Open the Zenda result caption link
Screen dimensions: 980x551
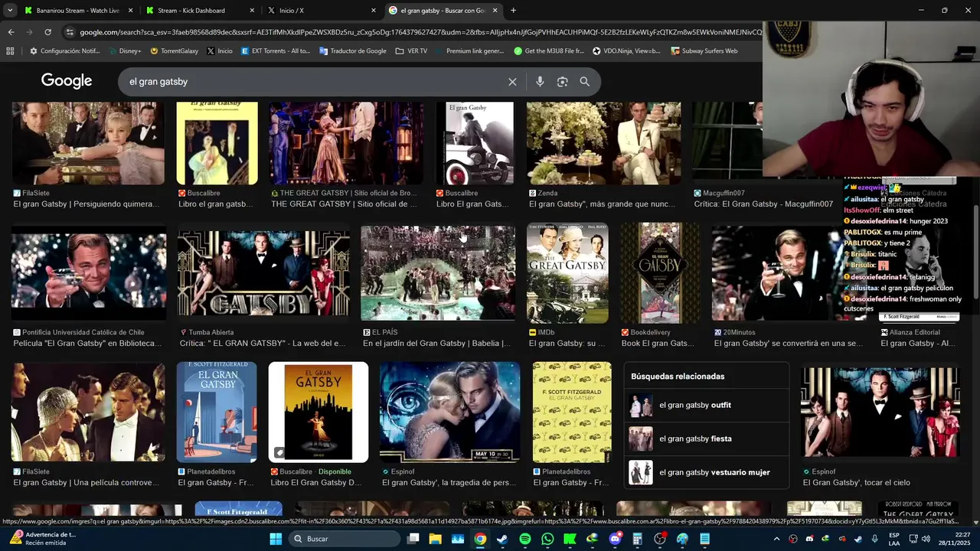[603, 204]
